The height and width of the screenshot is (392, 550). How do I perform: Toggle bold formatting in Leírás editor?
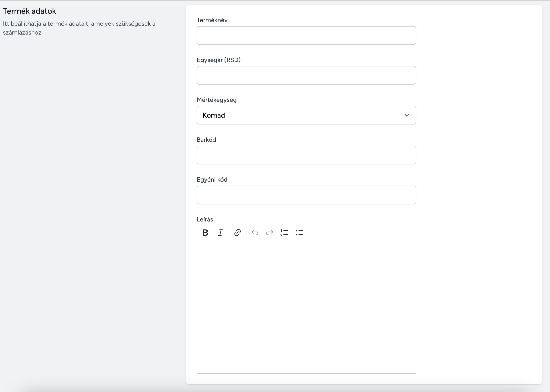(205, 233)
